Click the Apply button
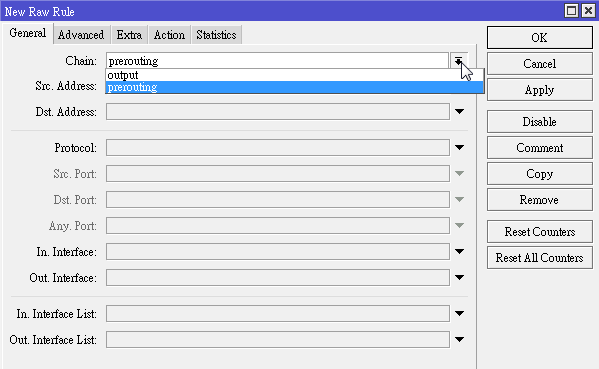 coord(539,90)
